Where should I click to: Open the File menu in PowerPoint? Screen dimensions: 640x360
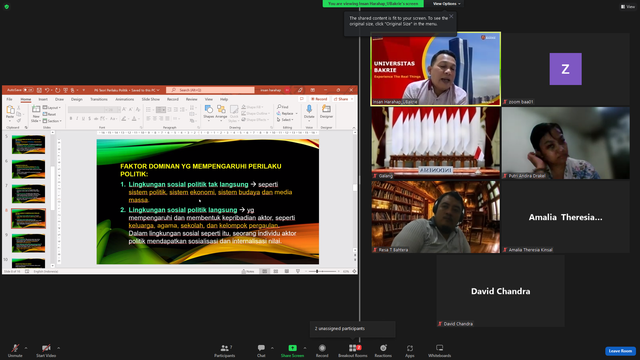(x=9, y=99)
